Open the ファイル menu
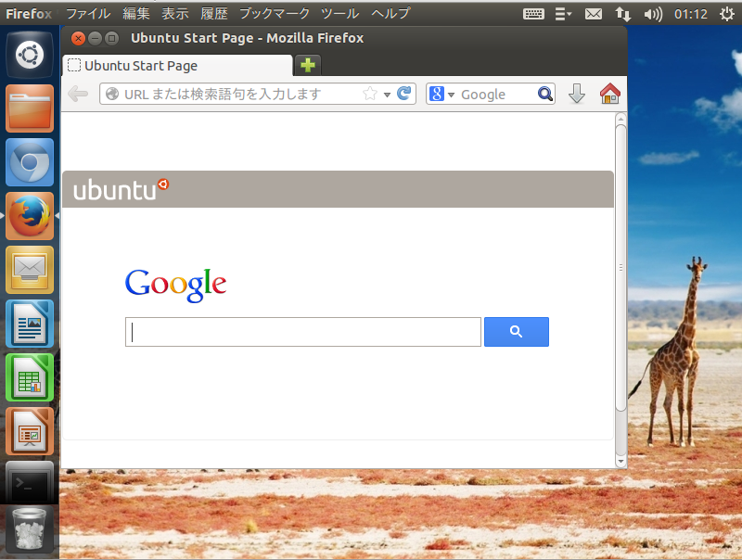Screen dimensions: 742x560 click(88, 13)
